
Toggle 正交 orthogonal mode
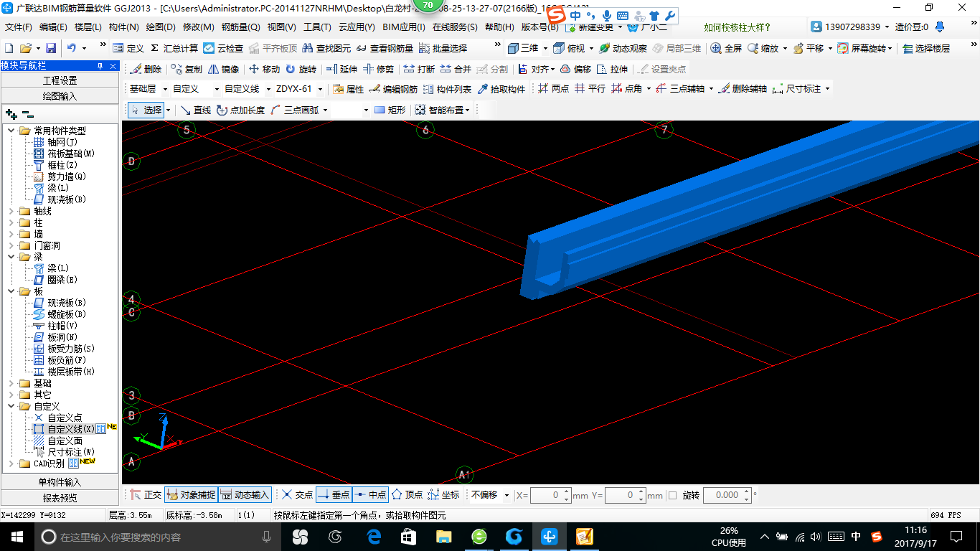(146, 495)
